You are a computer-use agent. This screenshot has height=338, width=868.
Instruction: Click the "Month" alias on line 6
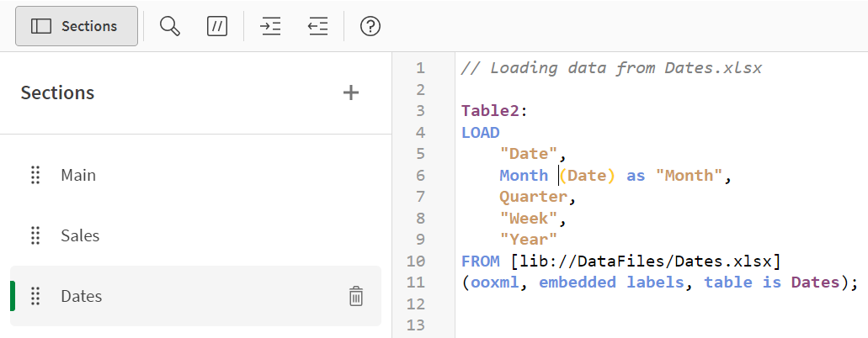[x=690, y=176]
